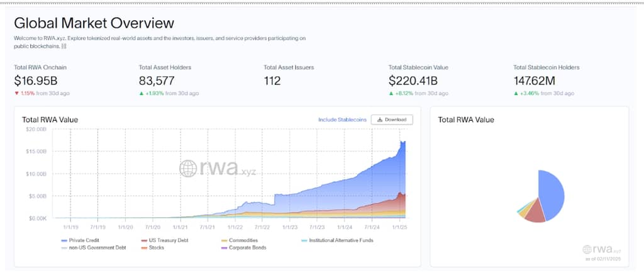Click the green up arrow under Total Stablecoin Value

[391, 93]
